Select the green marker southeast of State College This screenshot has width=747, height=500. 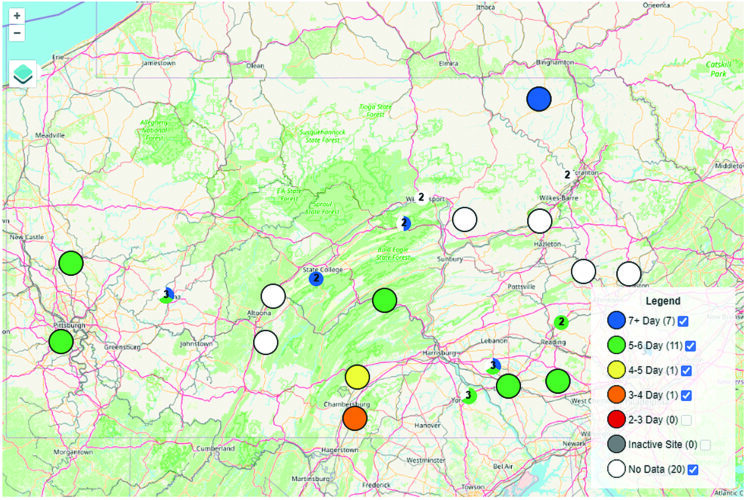coord(384,300)
